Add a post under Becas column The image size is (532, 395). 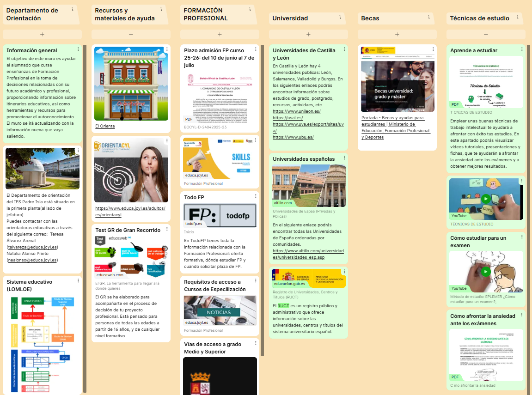(x=397, y=34)
